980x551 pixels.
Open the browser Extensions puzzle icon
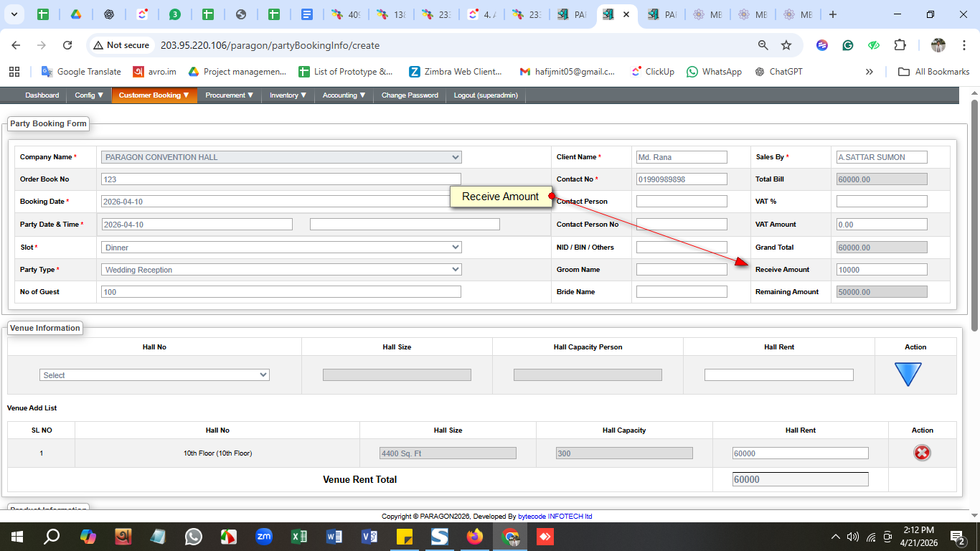tap(900, 45)
